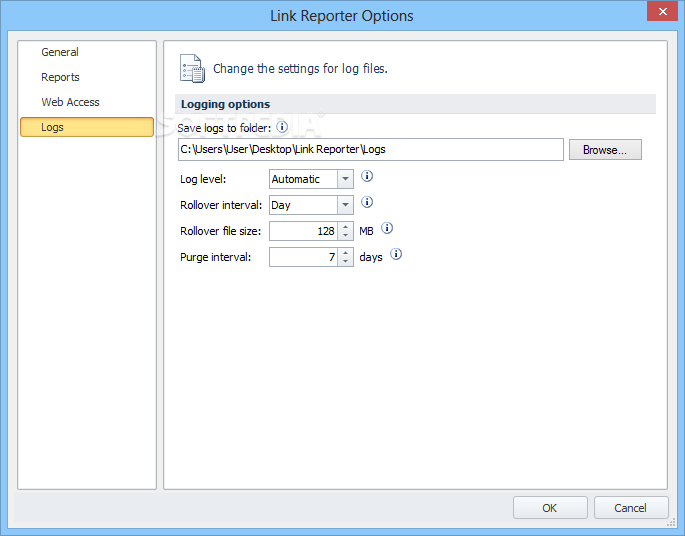Click the 'Change the settings for log files.' text

[x=300, y=69]
